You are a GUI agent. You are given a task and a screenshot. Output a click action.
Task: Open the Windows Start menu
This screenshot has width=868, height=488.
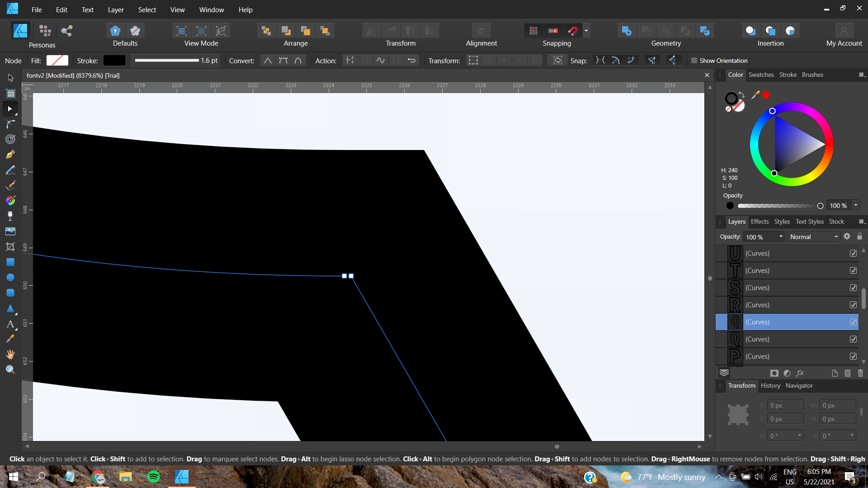(x=14, y=477)
